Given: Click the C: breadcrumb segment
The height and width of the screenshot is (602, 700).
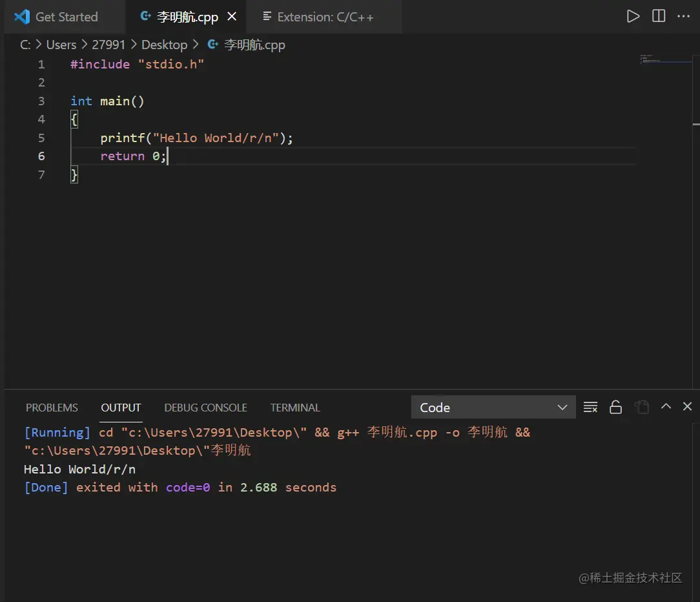Looking at the screenshot, I should [x=25, y=45].
